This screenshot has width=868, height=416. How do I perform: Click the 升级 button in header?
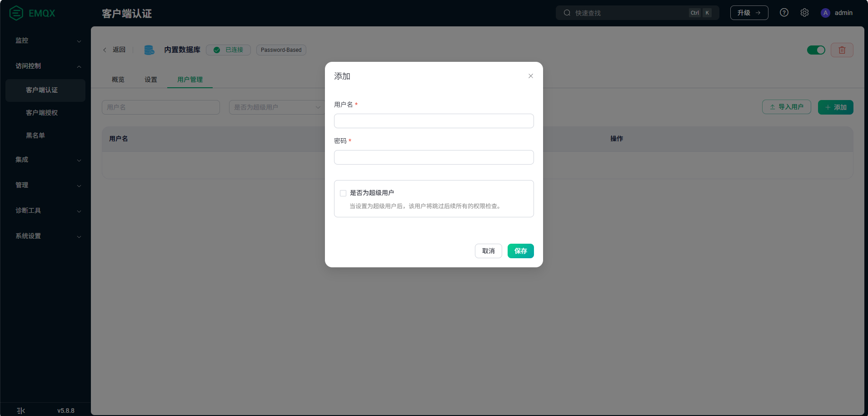tap(749, 13)
